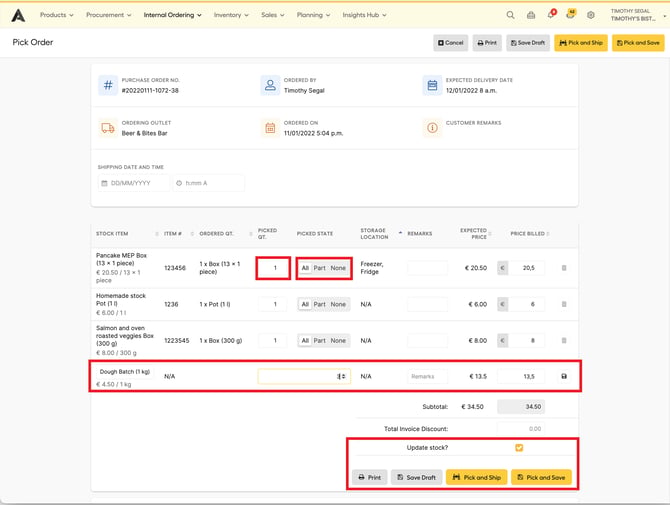
Task: Set Pancake MEP Box picked state to Part
Action: pos(320,268)
